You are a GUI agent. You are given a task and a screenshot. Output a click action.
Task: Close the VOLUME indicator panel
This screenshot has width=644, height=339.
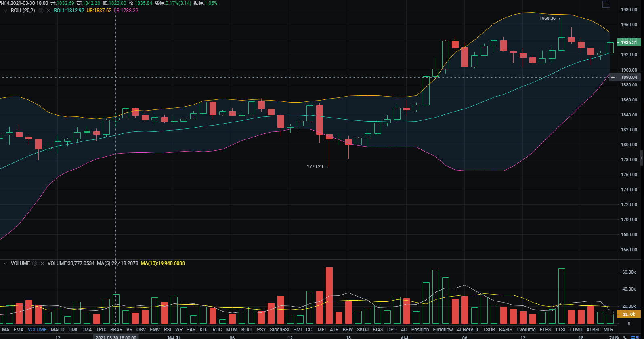point(42,263)
